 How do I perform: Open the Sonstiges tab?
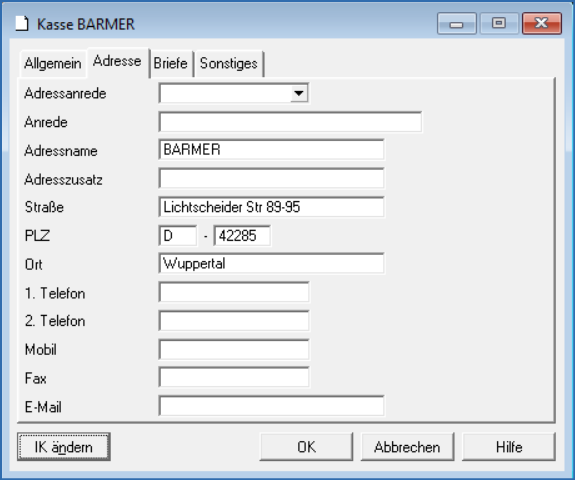[229, 63]
